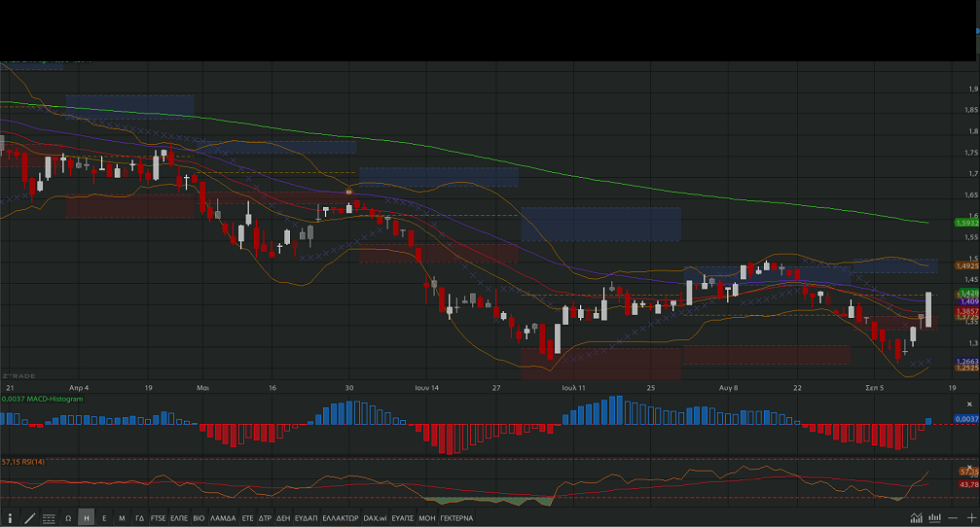The width and height of the screenshot is (980, 527).
Task: Switch to the E timeframe
Action: coord(104,518)
